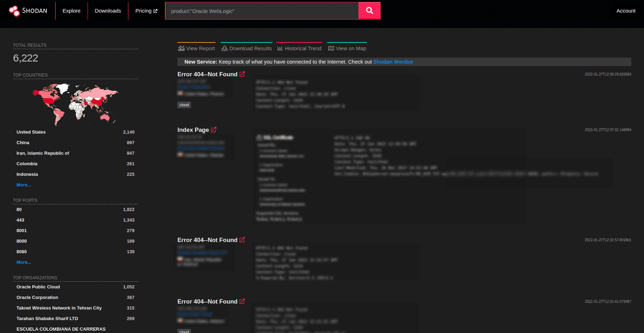Click the View Report bar chart icon
The height and width of the screenshot is (333, 644).
181,48
